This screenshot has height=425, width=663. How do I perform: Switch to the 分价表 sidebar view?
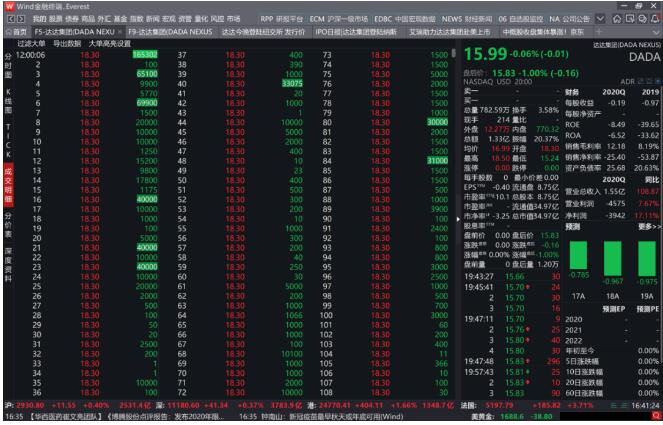tap(8, 225)
